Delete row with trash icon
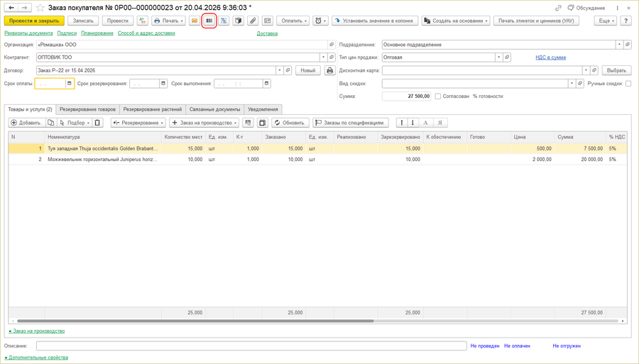The width and height of the screenshot is (639, 364). 97,123
